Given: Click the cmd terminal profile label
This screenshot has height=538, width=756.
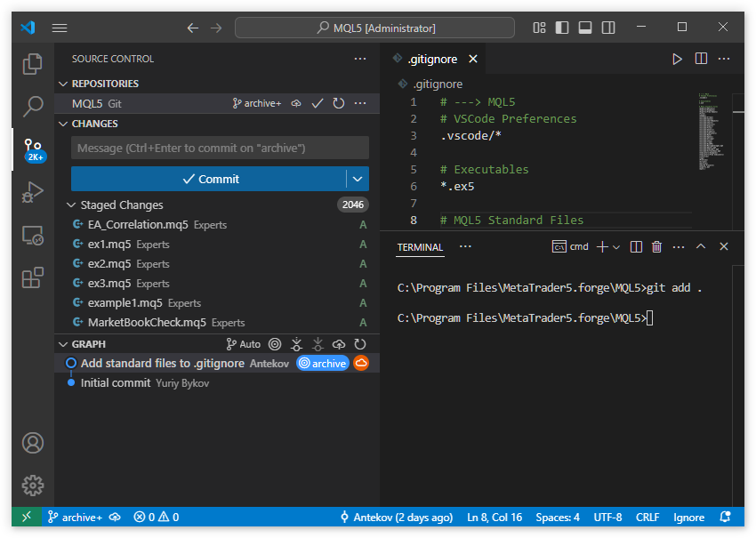Looking at the screenshot, I should (570, 247).
